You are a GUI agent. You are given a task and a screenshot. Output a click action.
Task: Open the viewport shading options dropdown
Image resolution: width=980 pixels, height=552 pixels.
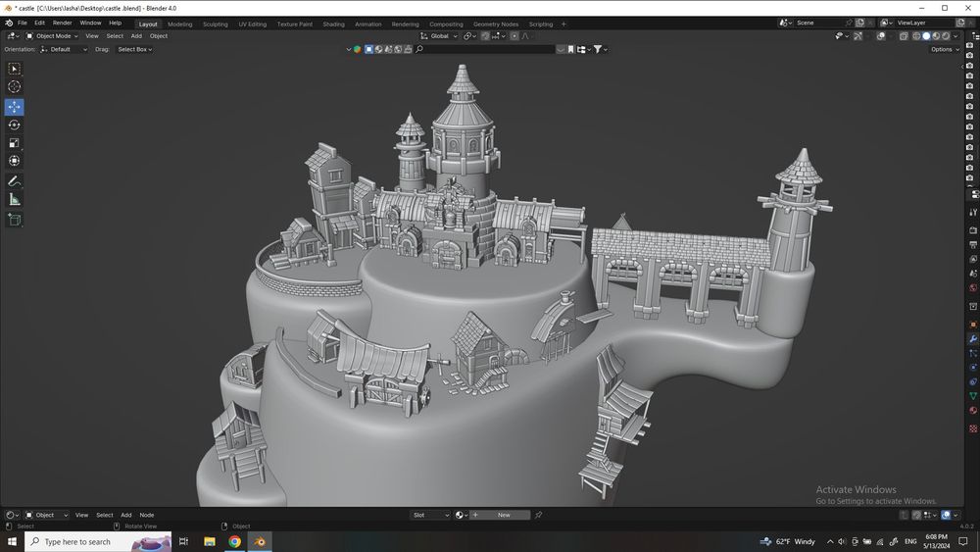coord(955,36)
